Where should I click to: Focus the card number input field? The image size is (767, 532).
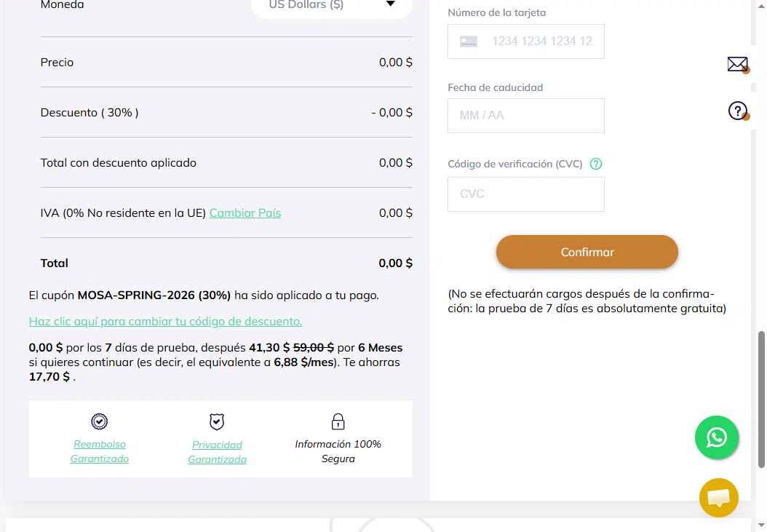tap(526, 41)
